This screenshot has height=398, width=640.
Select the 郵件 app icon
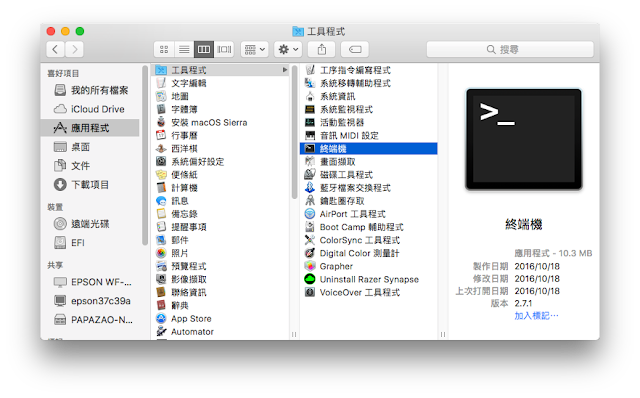[161, 240]
